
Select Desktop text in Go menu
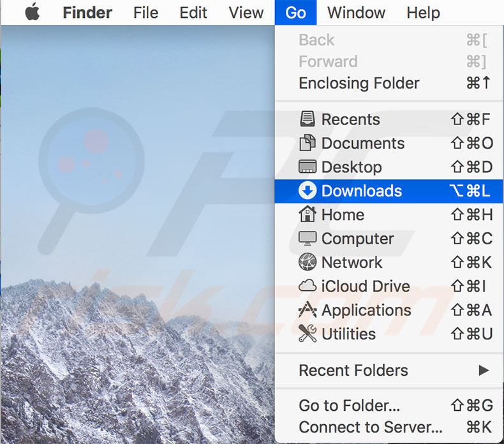click(352, 167)
